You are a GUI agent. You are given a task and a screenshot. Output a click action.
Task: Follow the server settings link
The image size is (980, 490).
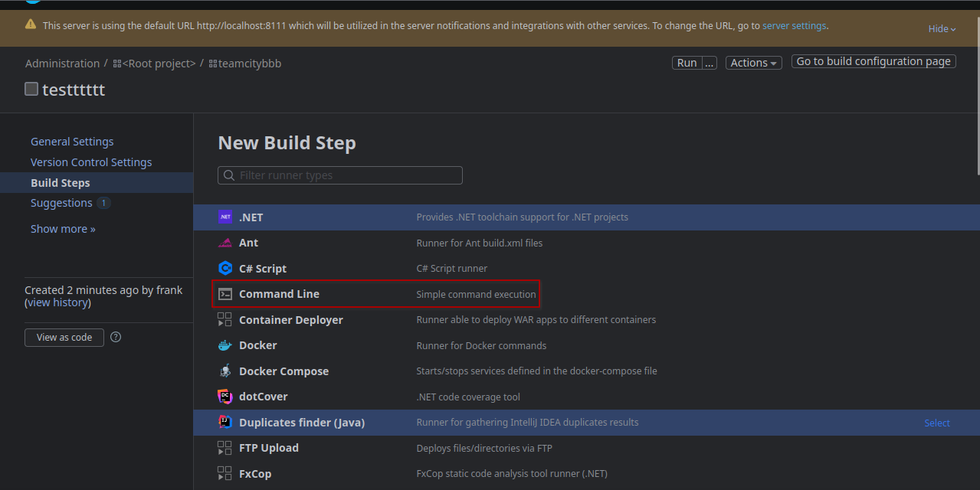pyautogui.click(x=794, y=25)
